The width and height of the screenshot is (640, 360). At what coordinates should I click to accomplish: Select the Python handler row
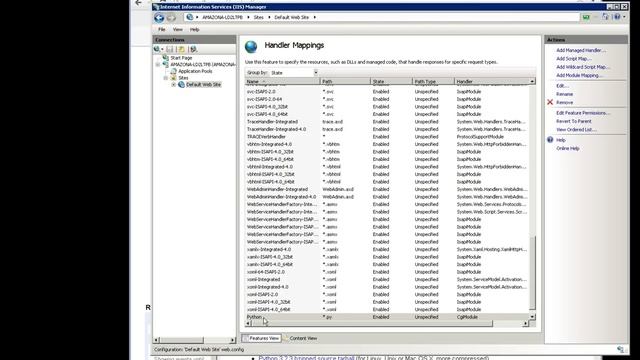(387, 317)
